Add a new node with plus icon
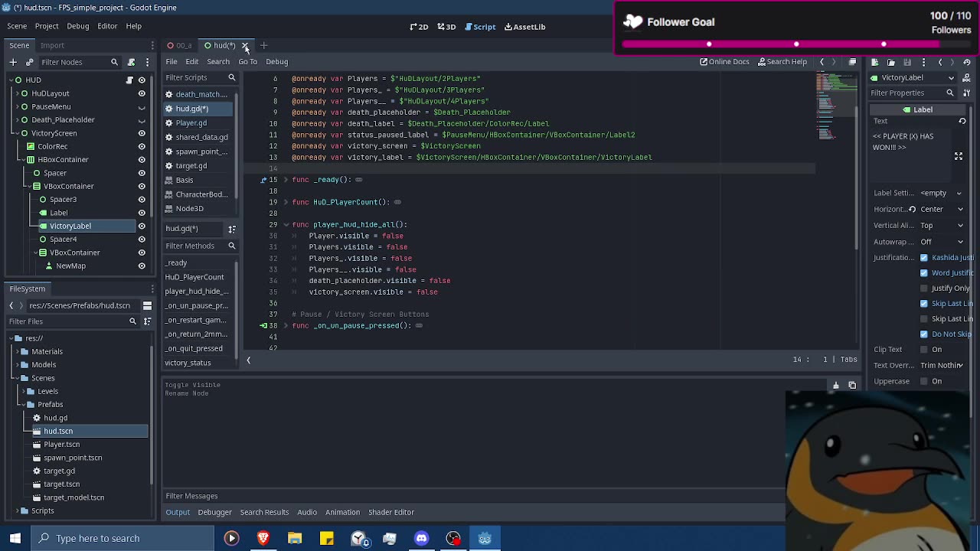Viewport: 980px width, 551px height. tap(13, 62)
